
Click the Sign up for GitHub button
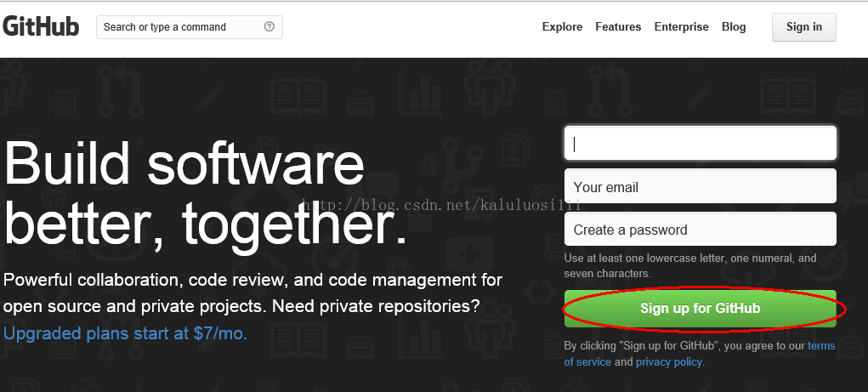point(700,309)
